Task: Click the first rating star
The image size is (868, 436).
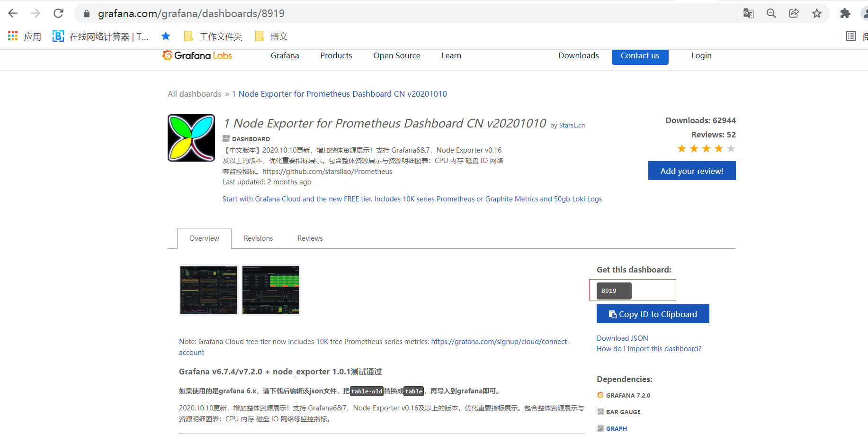Action: [x=682, y=149]
